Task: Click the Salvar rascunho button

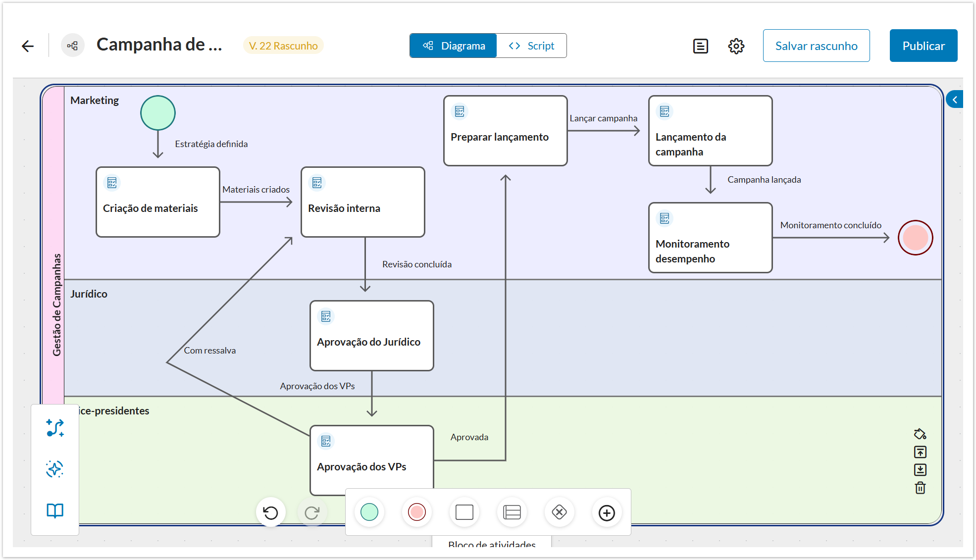Action: click(816, 46)
